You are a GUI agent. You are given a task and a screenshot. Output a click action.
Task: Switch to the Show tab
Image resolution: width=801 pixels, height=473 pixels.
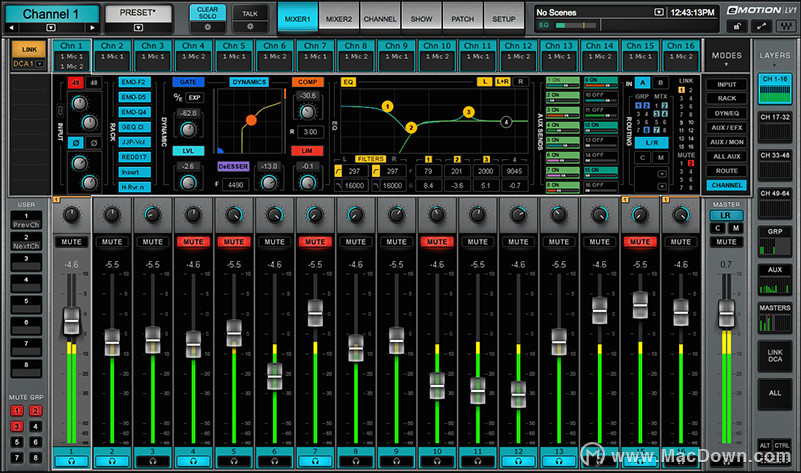point(421,19)
